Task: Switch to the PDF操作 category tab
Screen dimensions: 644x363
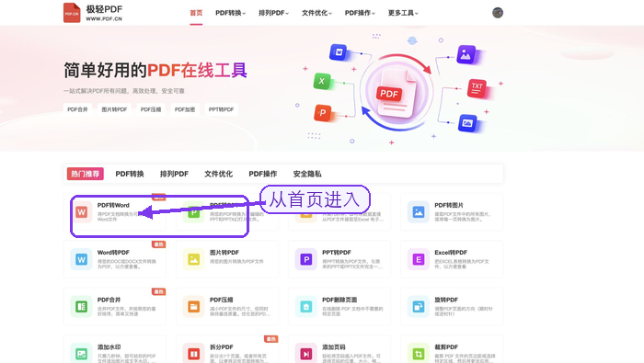Action: click(x=263, y=174)
